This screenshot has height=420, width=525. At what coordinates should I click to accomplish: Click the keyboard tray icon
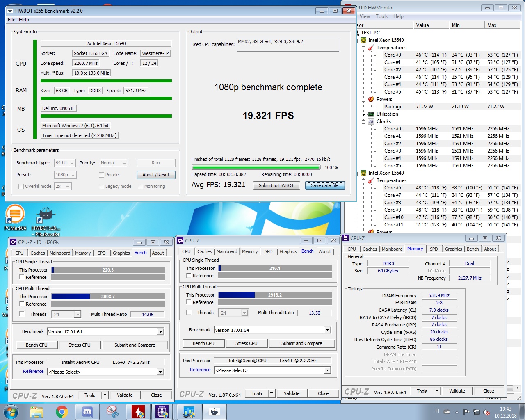447,412
